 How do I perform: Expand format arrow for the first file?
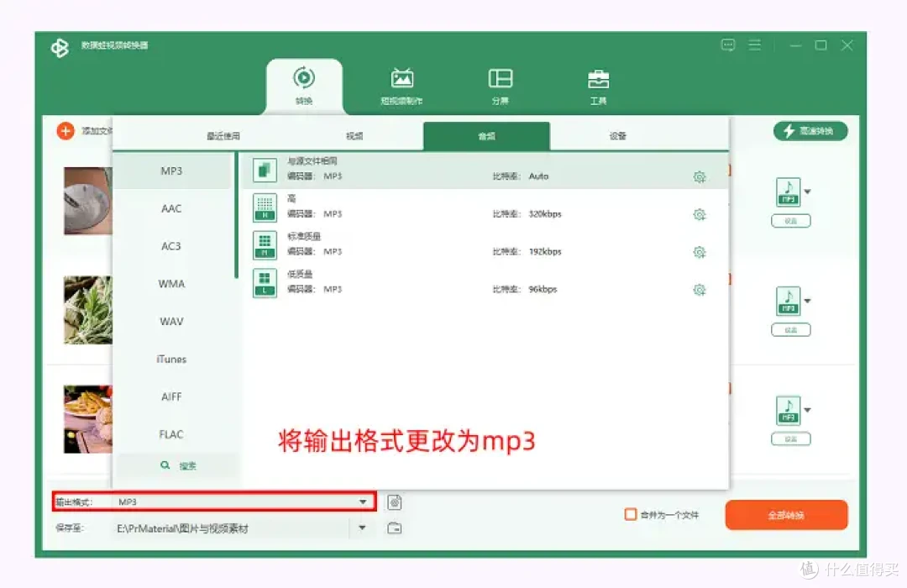(808, 192)
